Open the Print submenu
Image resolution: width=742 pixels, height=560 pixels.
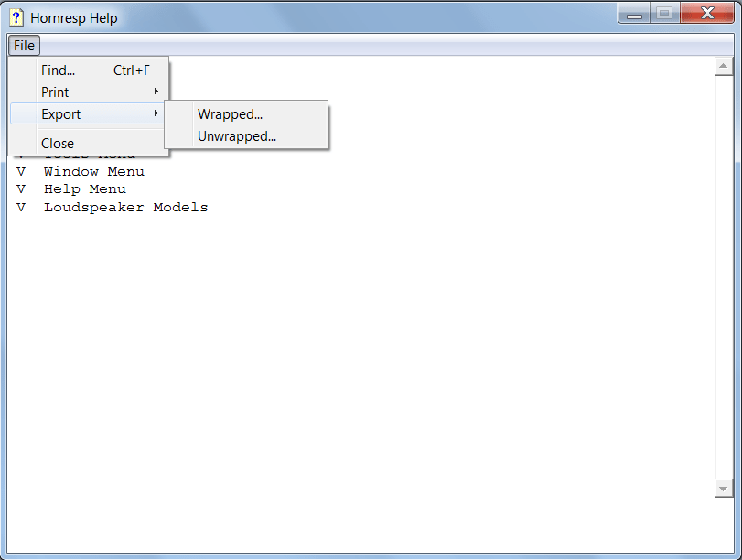(x=89, y=92)
